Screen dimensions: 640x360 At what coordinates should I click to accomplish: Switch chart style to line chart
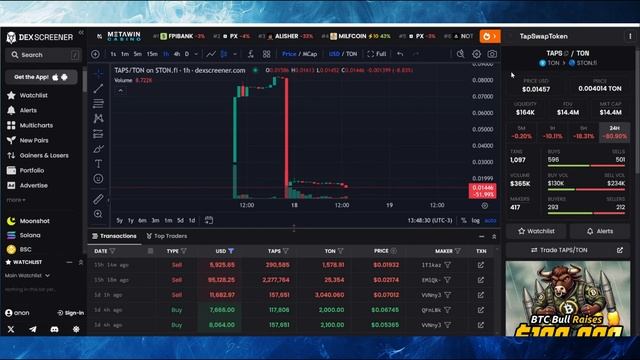pos(211,54)
